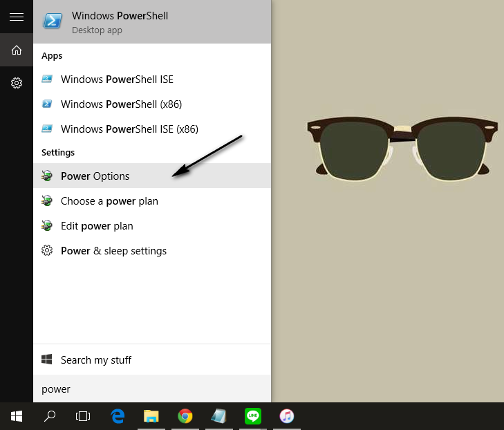The height and width of the screenshot is (430, 504).
Task: Select the Home icon in search sidebar
Action: point(17,50)
